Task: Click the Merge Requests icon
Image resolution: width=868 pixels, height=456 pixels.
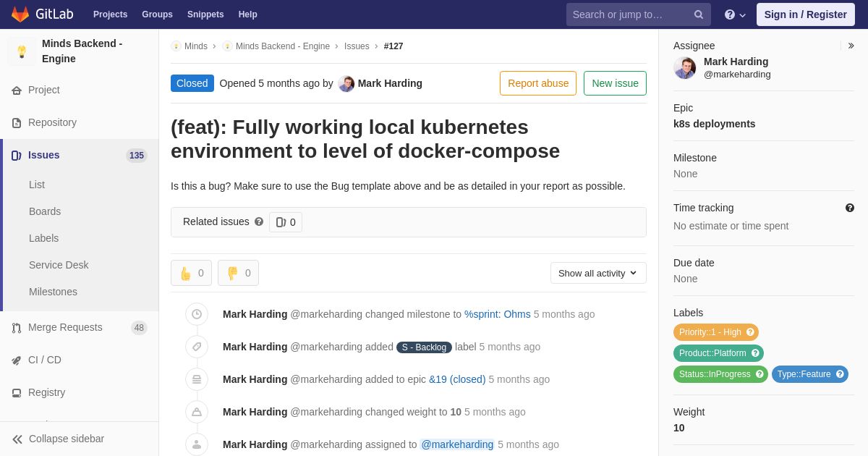Action: 17,328
